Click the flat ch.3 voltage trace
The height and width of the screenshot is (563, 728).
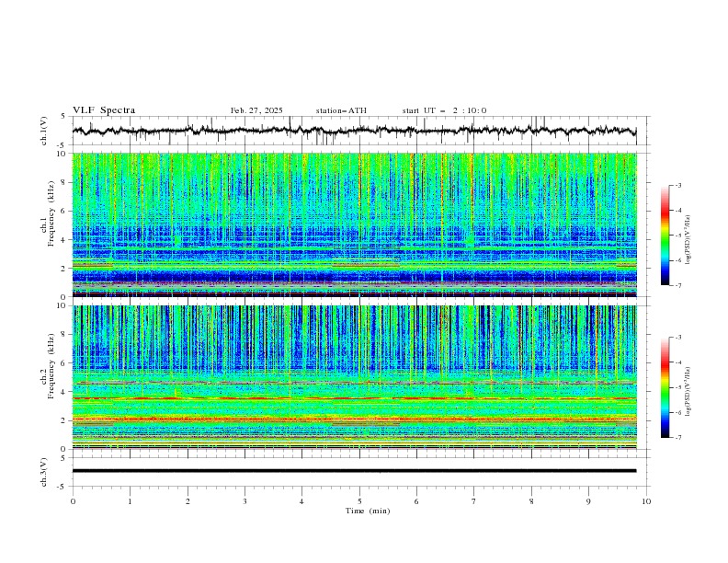click(354, 471)
